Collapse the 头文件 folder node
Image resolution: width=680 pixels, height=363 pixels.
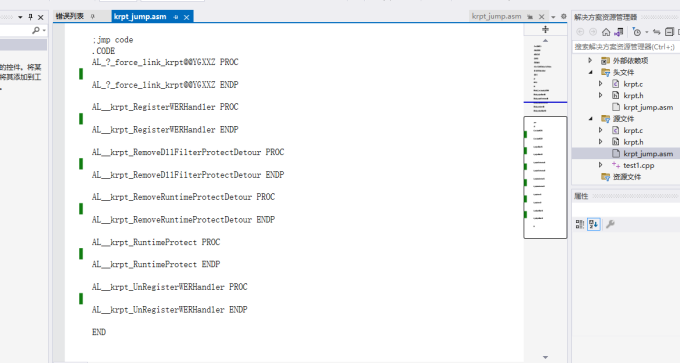point(591,72)
